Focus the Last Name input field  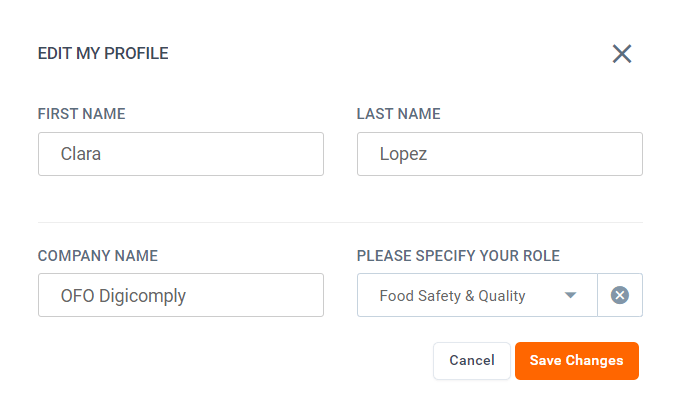(x=499, y=154)
